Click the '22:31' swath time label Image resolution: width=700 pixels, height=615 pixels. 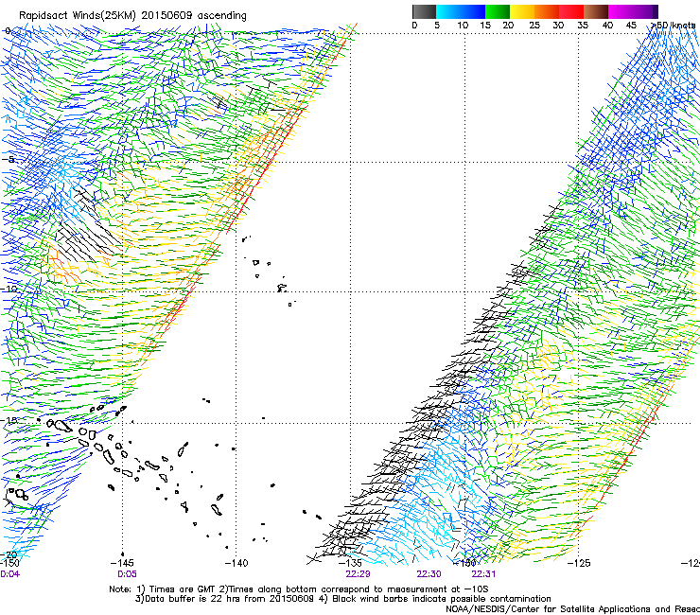[x=483, y=574]
